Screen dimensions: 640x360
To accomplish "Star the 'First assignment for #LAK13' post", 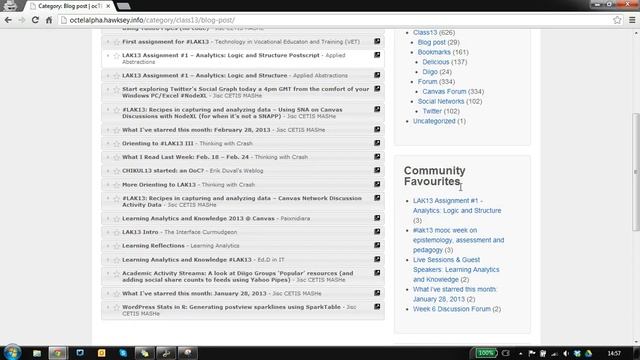I will tap(116, 42).
